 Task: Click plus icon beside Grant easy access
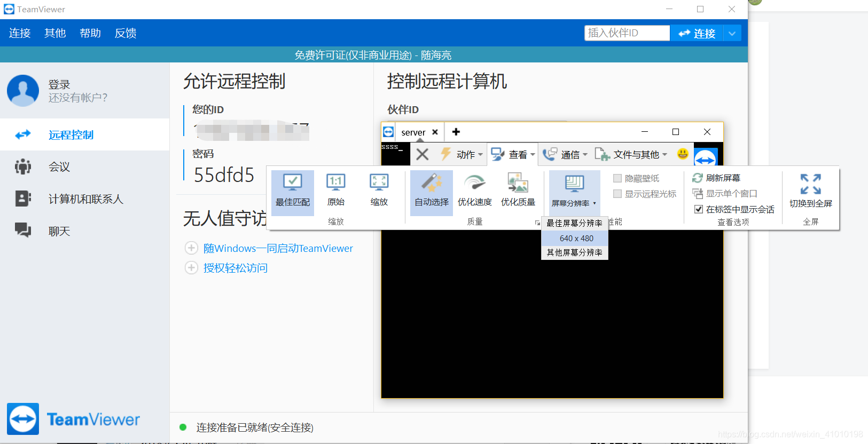pyautogui.click(x=191, y=267)
